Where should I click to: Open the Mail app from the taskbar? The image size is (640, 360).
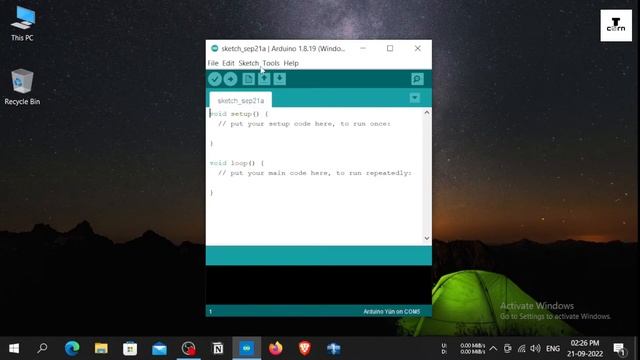pyautogui.click(x=159, y=348)
